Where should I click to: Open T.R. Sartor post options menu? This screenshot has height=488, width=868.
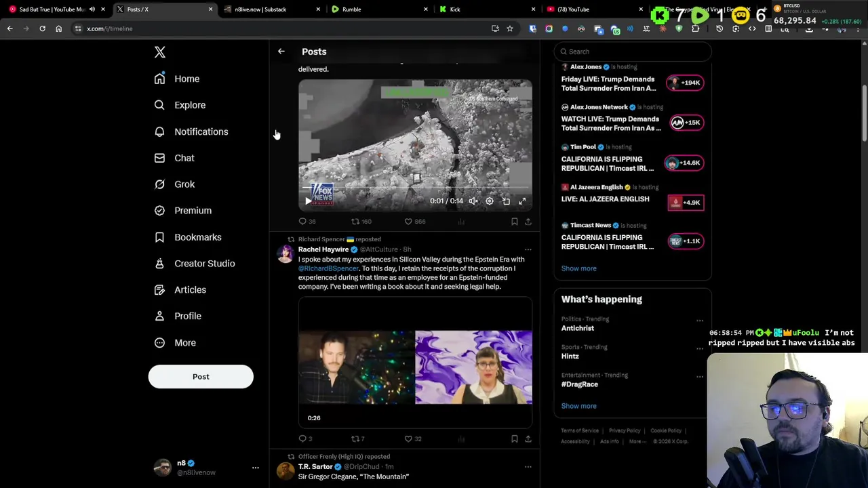(528, 467)
